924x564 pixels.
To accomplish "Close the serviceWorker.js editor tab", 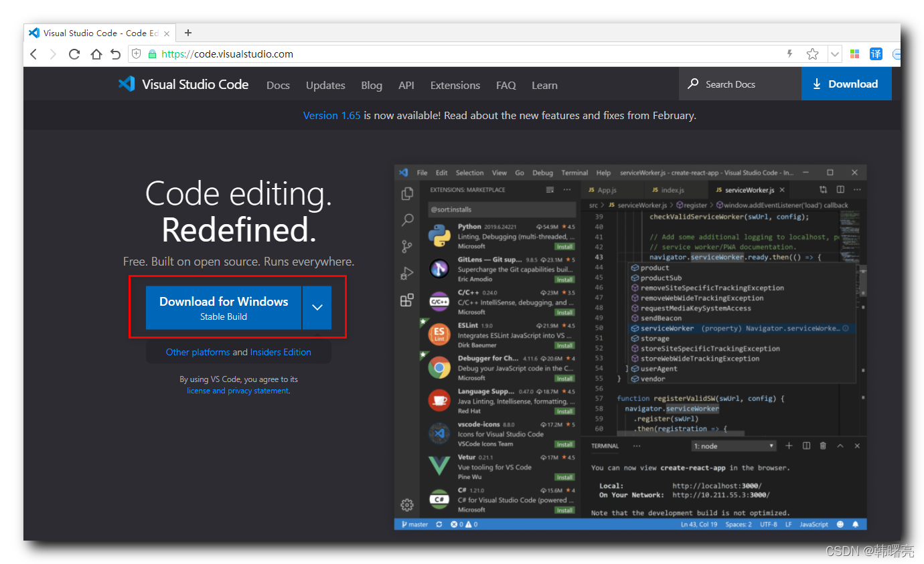I will (782, 190).
